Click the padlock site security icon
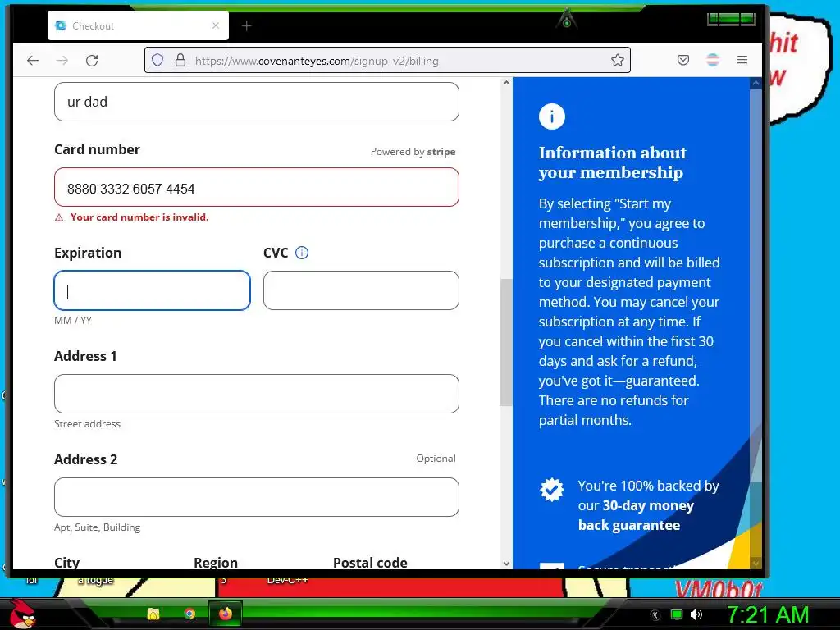840x630 pixels. point(180,60)
